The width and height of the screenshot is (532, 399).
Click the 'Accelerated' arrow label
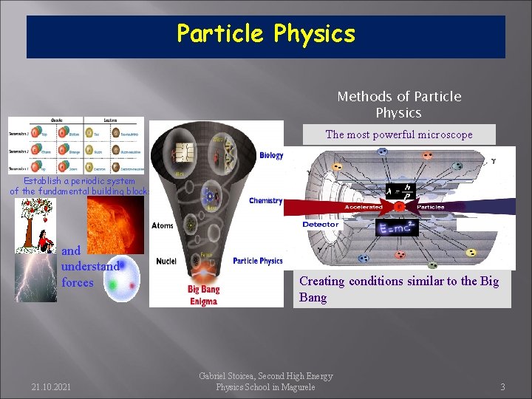pos(364,207)
